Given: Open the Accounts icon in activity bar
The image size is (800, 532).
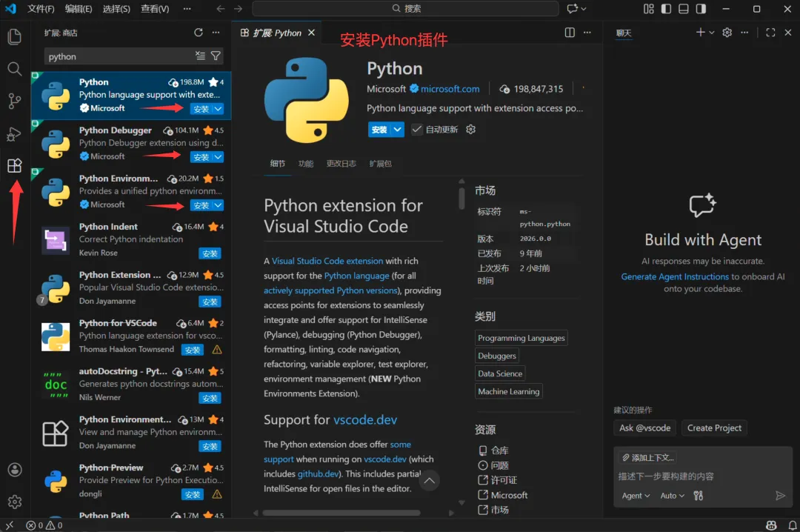Looking at the screenshot, I should coord(15,470).
